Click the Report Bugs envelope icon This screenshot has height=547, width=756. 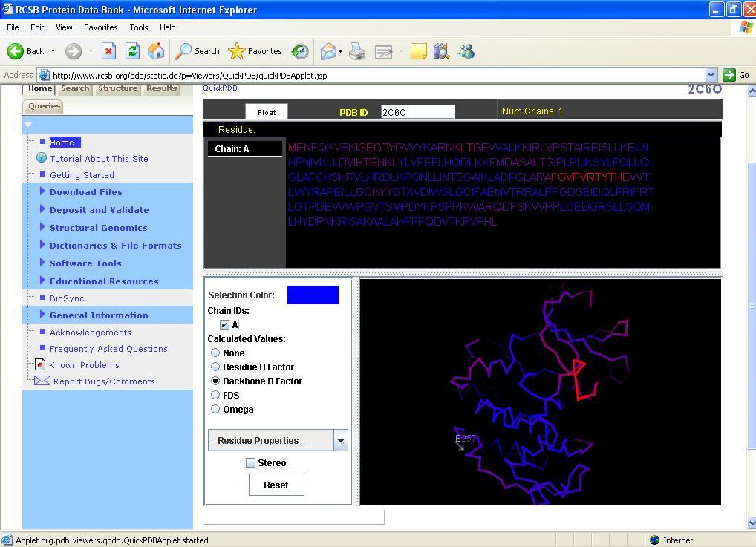42,381
